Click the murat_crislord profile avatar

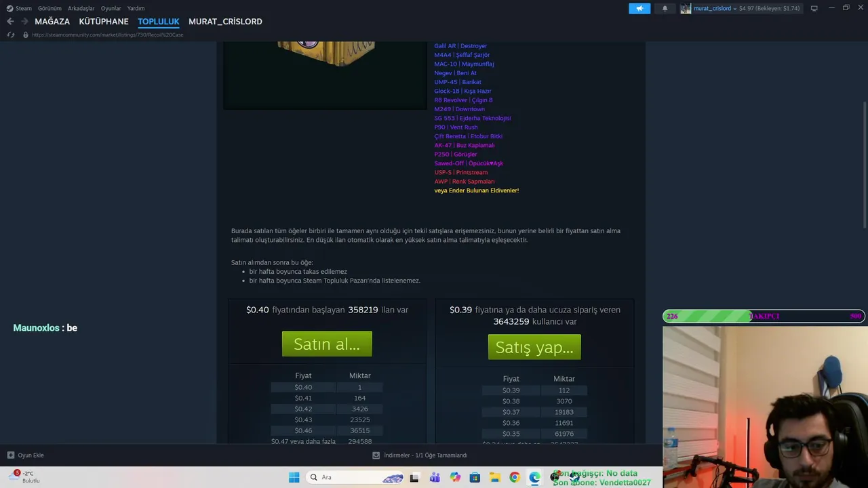click(686, 8)
